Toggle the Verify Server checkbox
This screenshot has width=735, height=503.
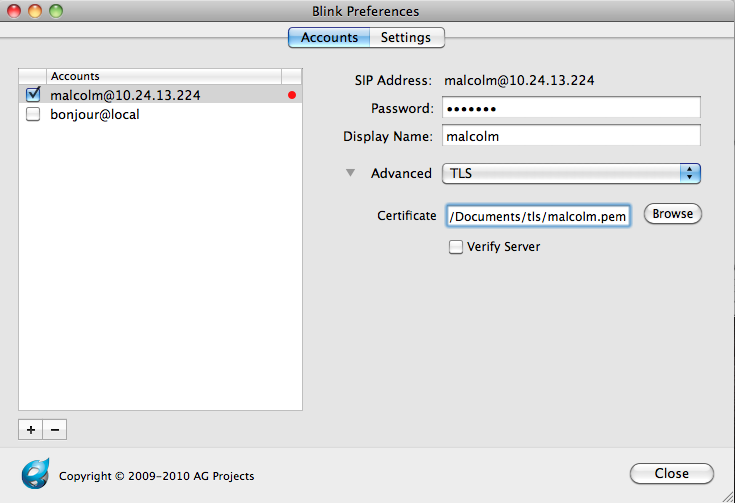point(456,246)
